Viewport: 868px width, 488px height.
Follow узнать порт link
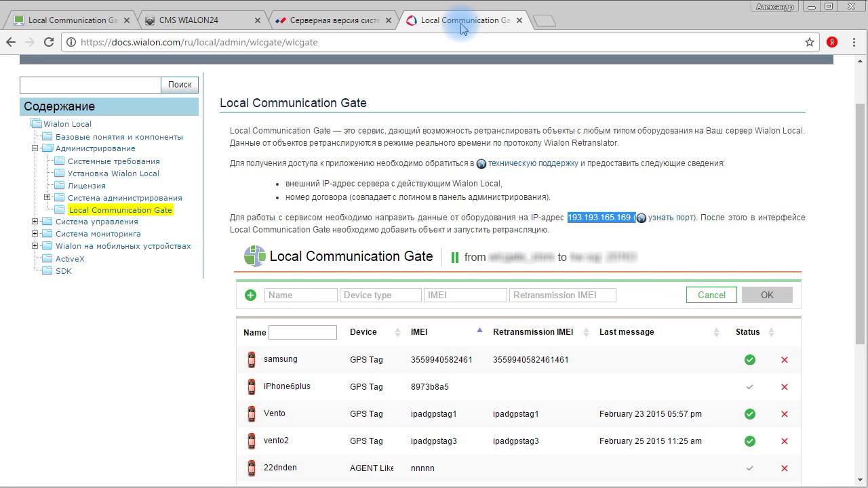[x=671, y=218]
